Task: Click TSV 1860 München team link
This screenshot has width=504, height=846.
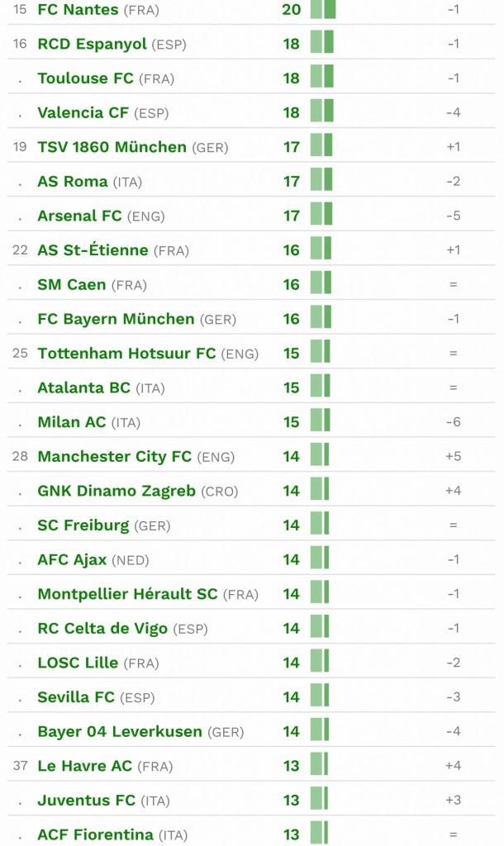Action: click(112, 147)
